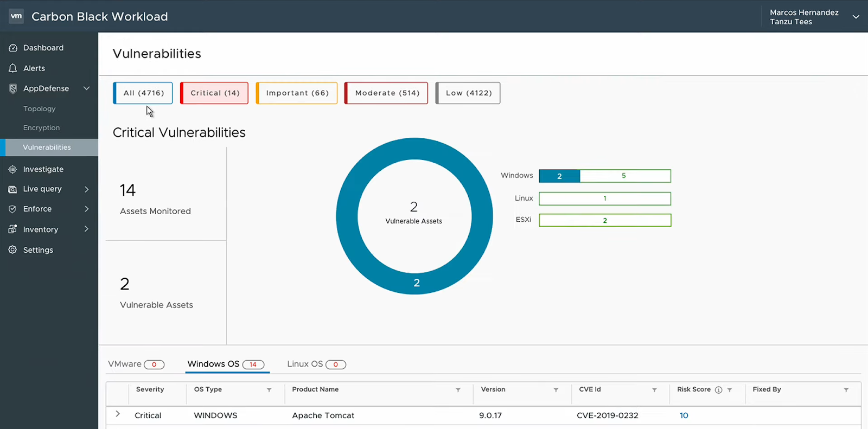
Task: Expand the Apache Tomcat critical row
Action: pos(117,414)
